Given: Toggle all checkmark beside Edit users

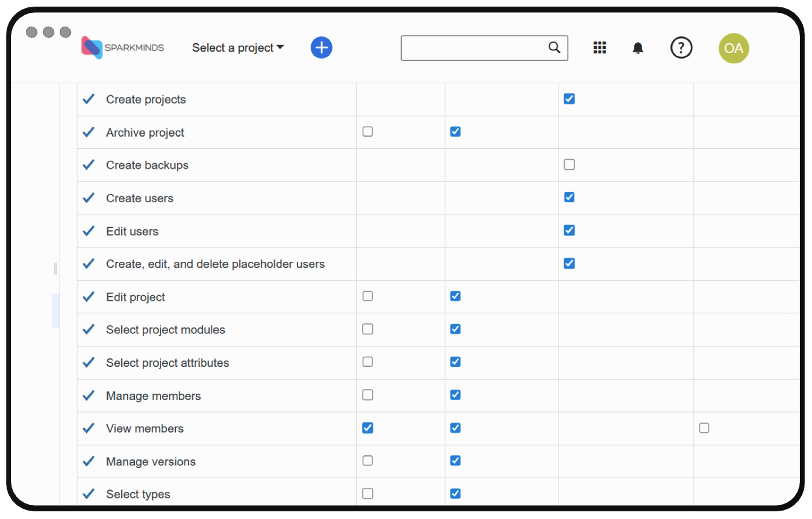Looking at the screenshot, I should click(x=88, y=231).
